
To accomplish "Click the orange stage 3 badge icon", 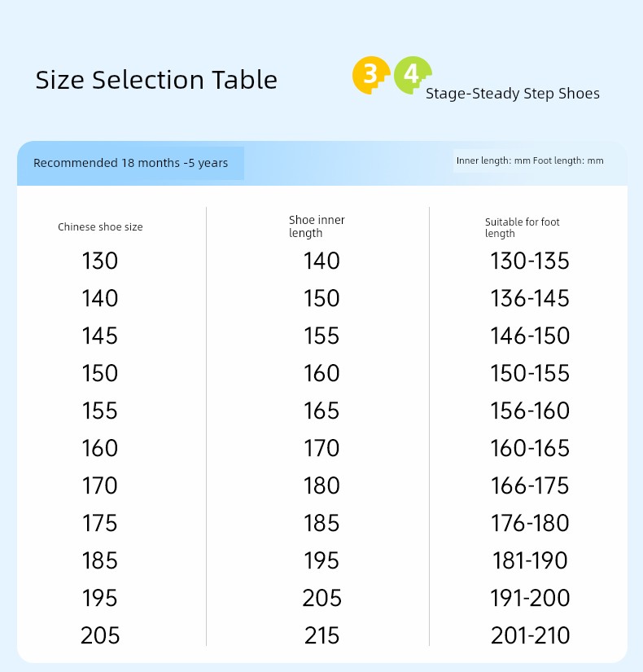I will tap(371, 75).
